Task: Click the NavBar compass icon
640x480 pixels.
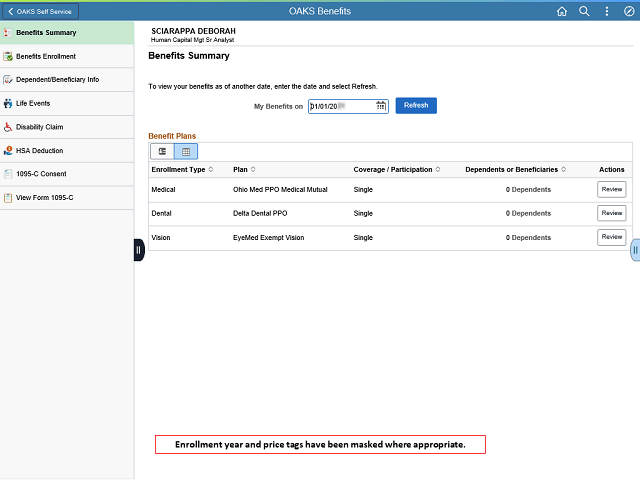Action: pos(628,11)
